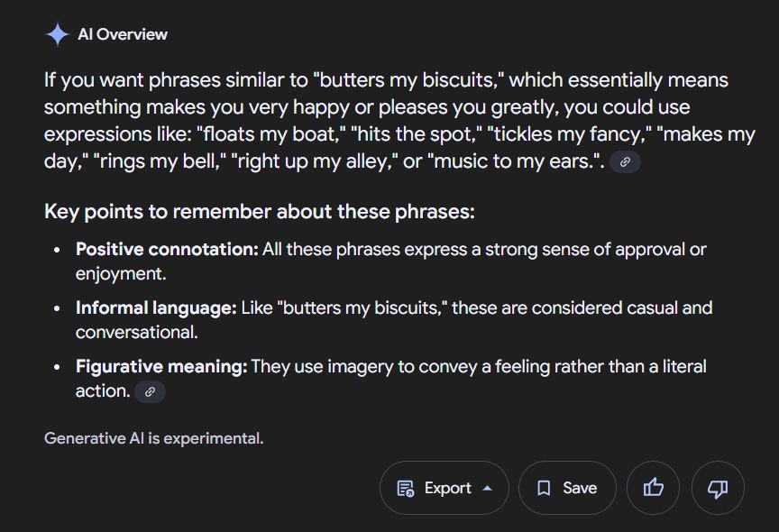Open the source link chip after "action."
Viewport: 779px width, 532px height.
(150, 392)
